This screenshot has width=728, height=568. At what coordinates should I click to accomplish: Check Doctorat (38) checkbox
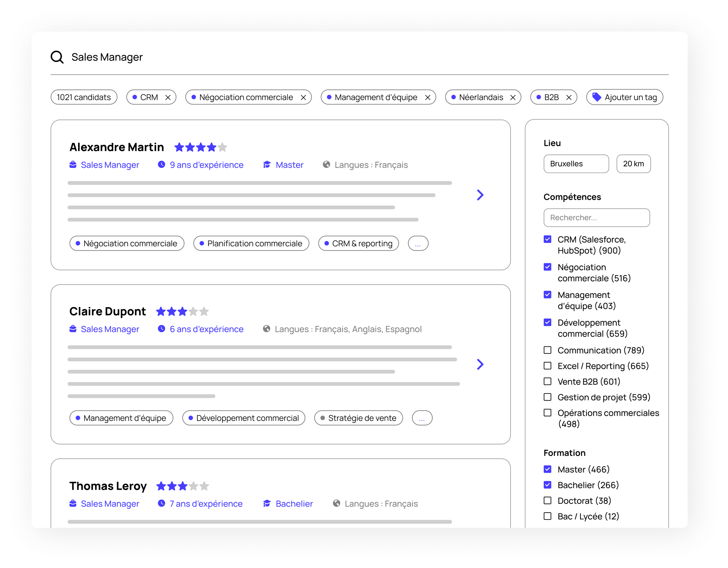547,501
